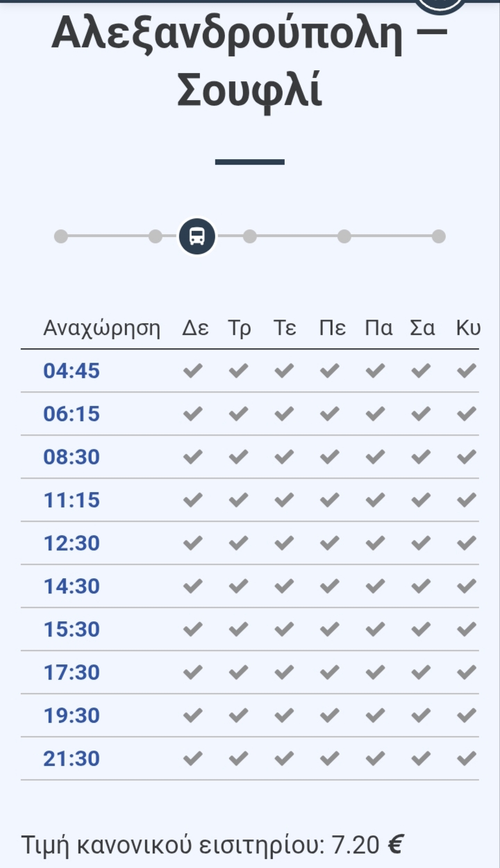This screenshot has height=868, width=500.
Task: Click the Κυ day column header
Action: [468, 328]
